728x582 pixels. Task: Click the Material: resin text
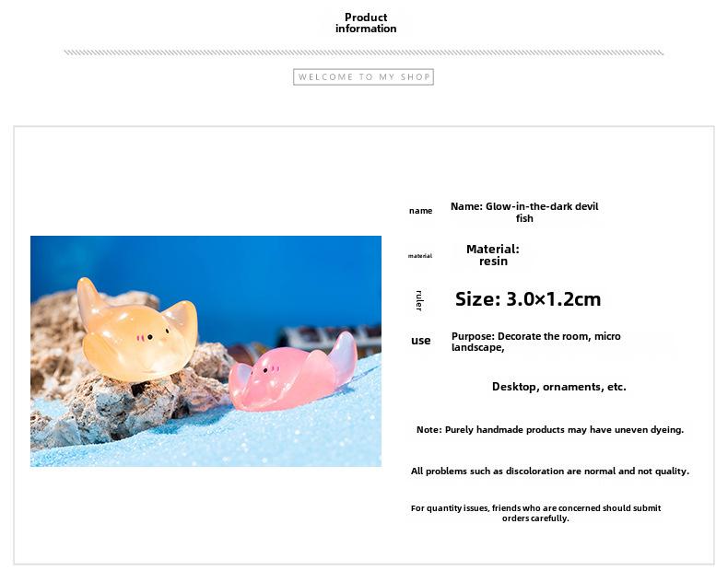[493, 255]
